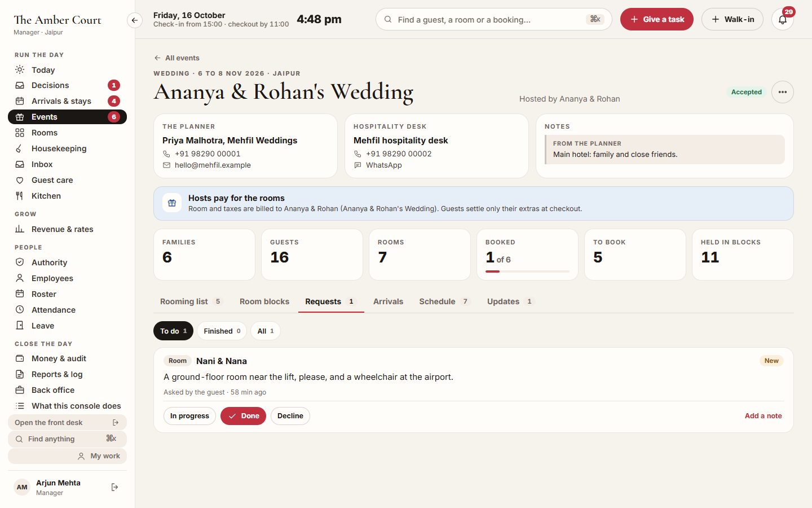Open the three-dot more options menu
Screen dimensions: 812x508
783,92
